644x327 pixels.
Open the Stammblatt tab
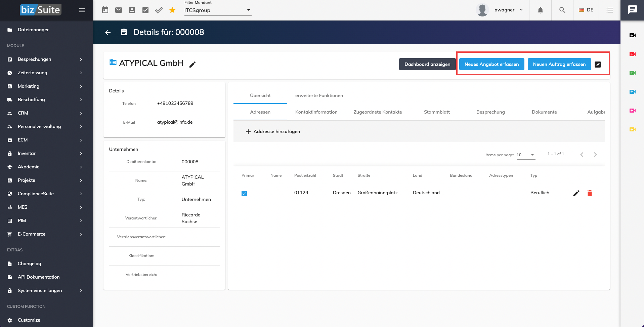[x=437, y=112]
